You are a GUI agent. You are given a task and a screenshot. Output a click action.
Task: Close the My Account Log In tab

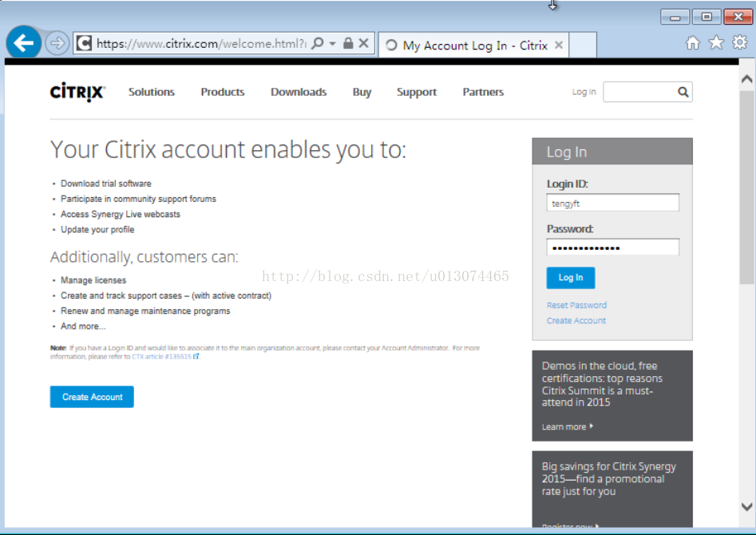click(x=559, y=46)
